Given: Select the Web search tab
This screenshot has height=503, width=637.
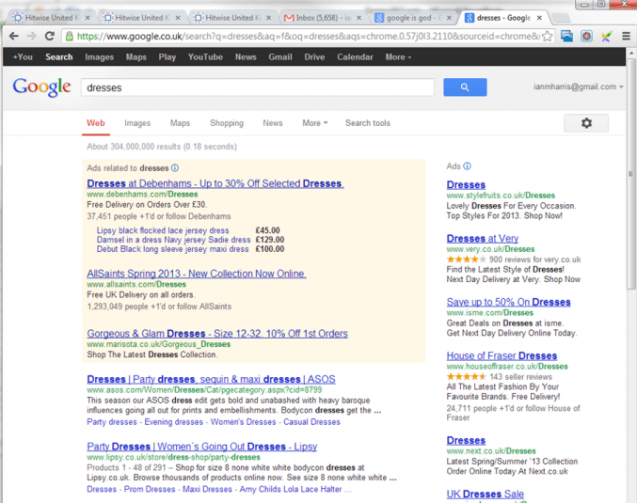Looking at the screenshot, I should (96, 123).
